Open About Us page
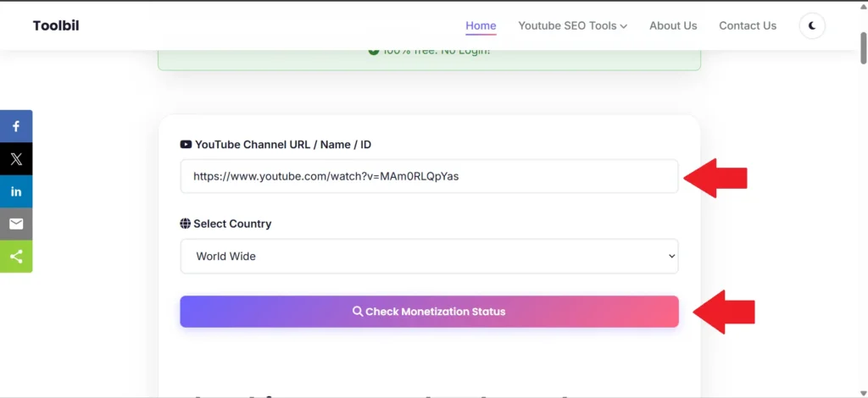The width and height of the screenshot is (868, 398). 673,26
